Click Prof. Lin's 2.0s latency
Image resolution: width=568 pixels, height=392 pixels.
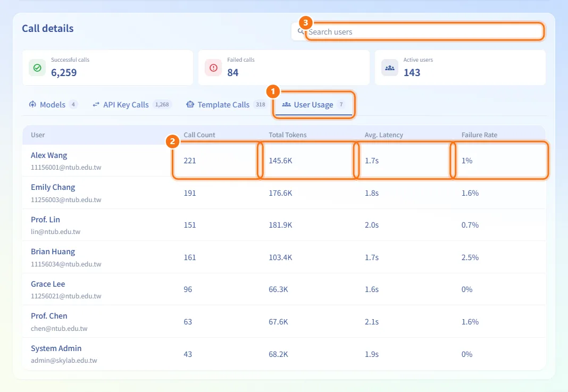coord(372,225)
